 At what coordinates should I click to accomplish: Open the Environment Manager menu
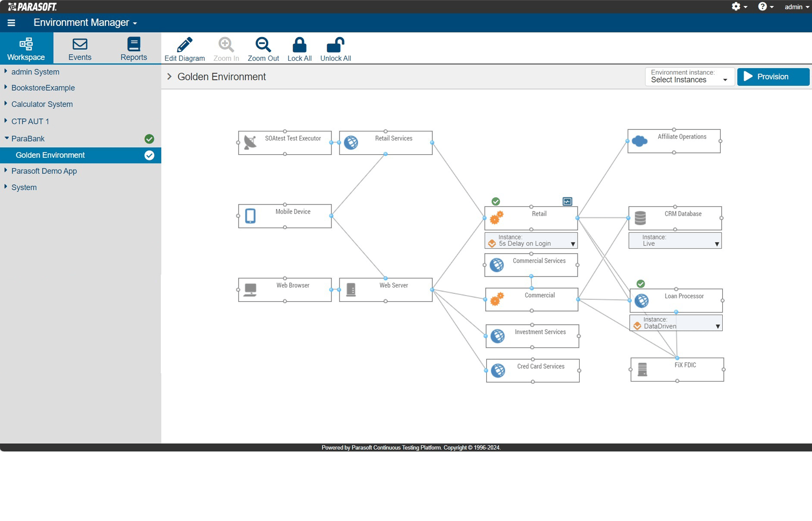click(83, 22)
